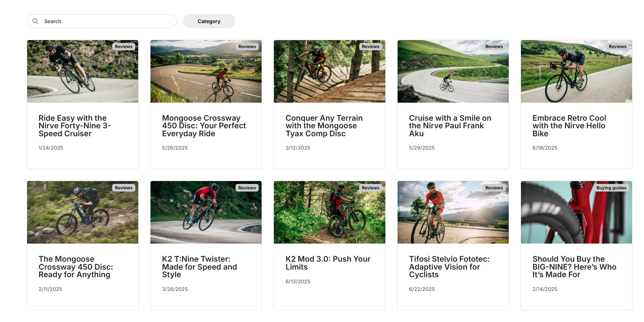Open Embrace Retro Cool Nirve Hello Bike title
Screen dimensions: 644x322
(569, 126)
